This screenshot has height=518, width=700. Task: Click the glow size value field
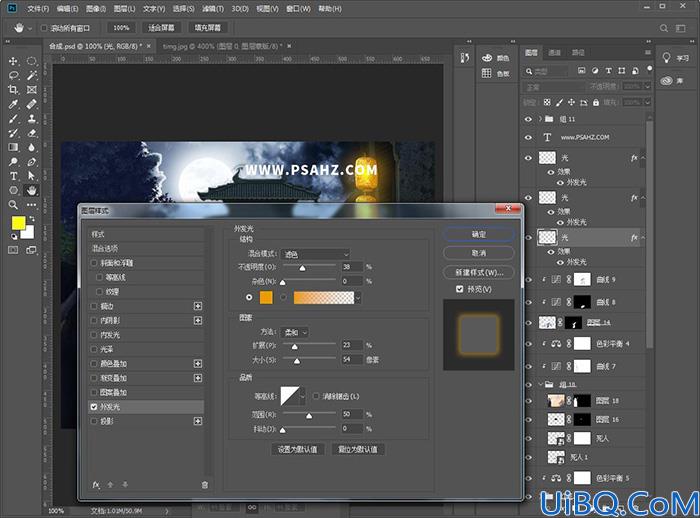click(352, 359)
